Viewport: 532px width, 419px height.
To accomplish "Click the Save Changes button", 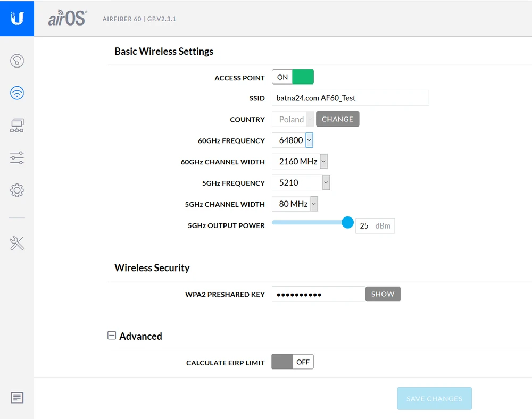I will coord(434,398).
